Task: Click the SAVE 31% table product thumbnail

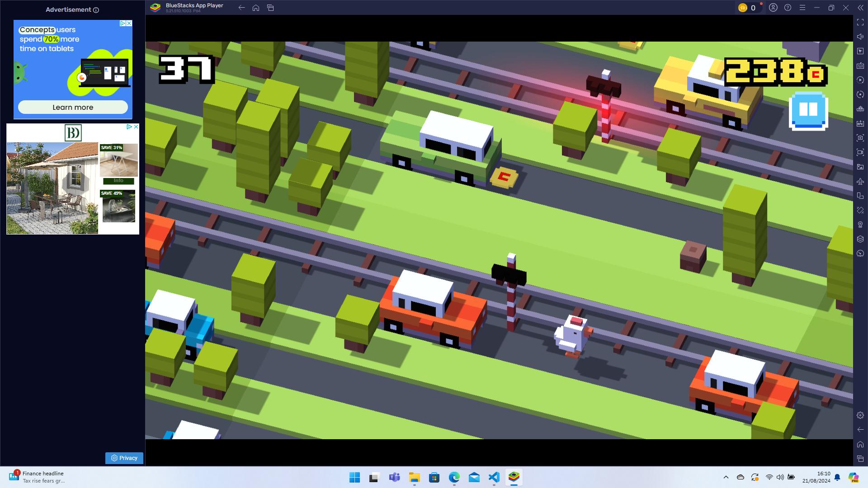Action: point(119,160)
